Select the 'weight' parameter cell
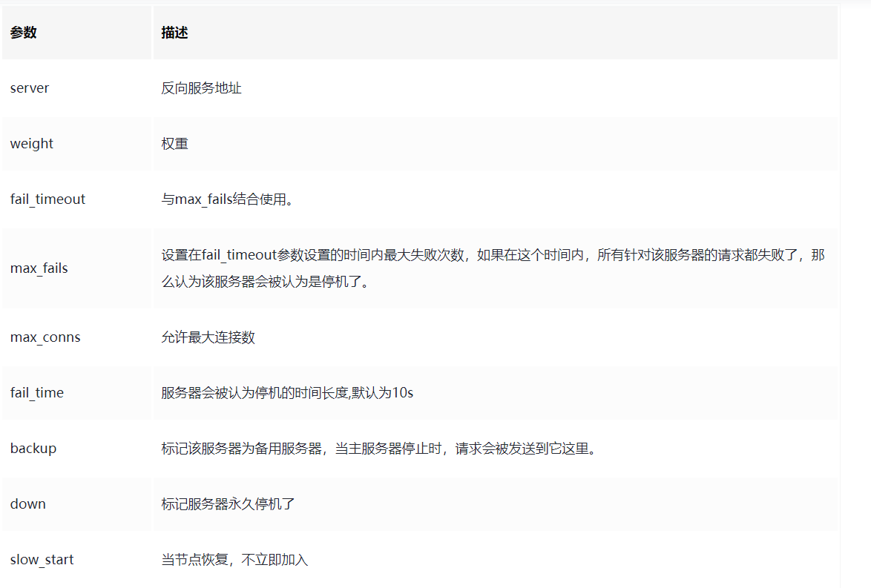 pos(76,144)
